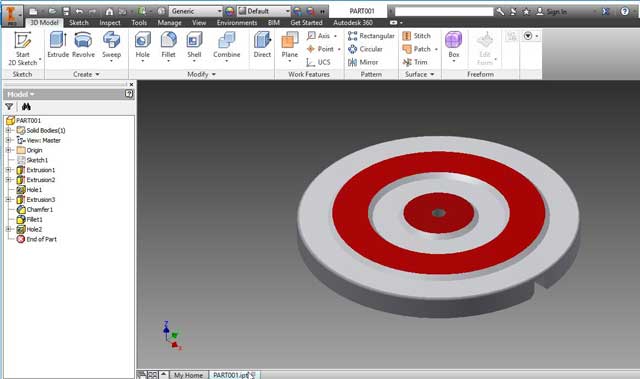Open the Direct edit tool
This screenshot has height=379, width=640.
tap(262, 45)
